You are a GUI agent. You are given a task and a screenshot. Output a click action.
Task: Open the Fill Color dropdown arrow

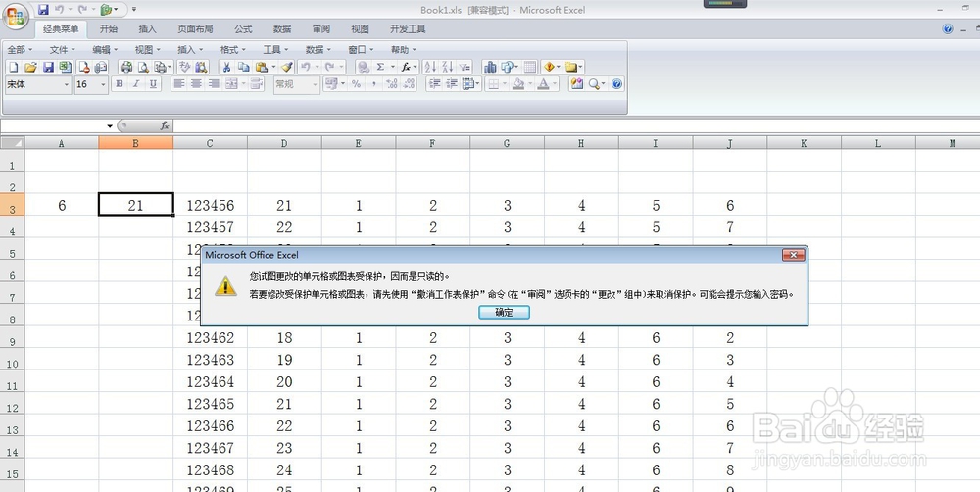[530, 83]
